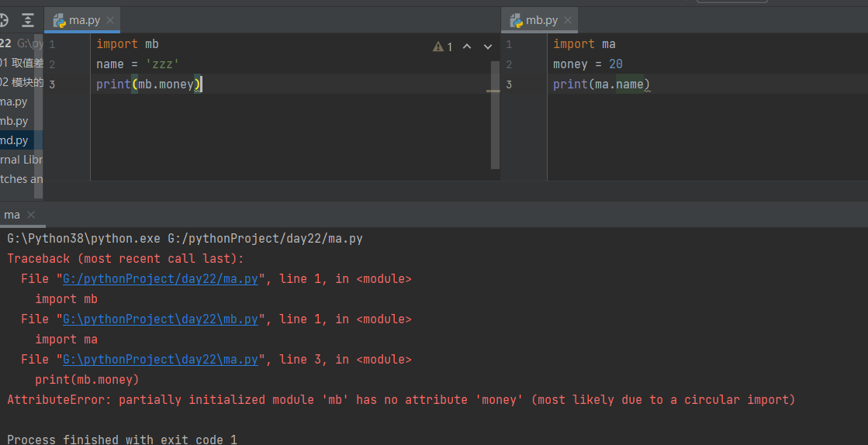The image size is (868, 445).
Task: Click Python file icon on mb.py tab
Action: point(516,20)
